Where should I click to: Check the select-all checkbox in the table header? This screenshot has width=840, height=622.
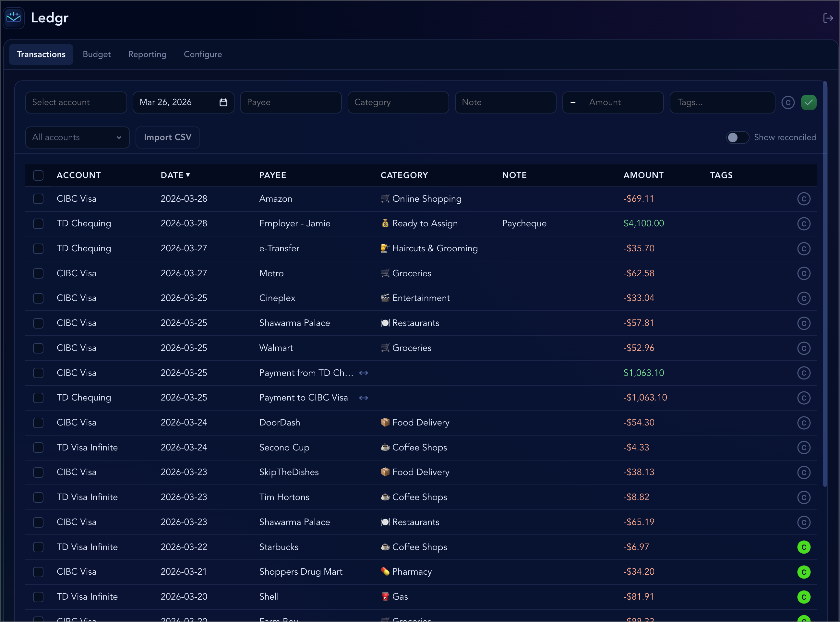click(38, 175)
